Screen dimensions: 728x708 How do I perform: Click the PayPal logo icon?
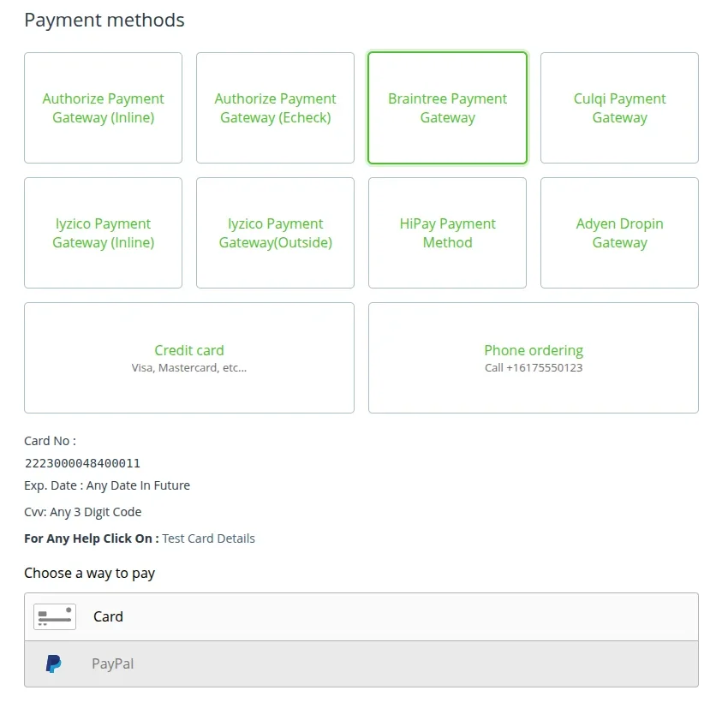point(53,663)
